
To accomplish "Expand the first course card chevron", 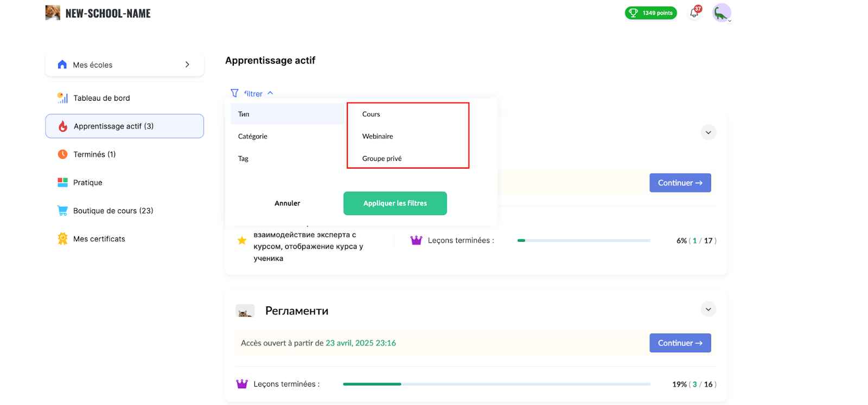I will point(708,132).
